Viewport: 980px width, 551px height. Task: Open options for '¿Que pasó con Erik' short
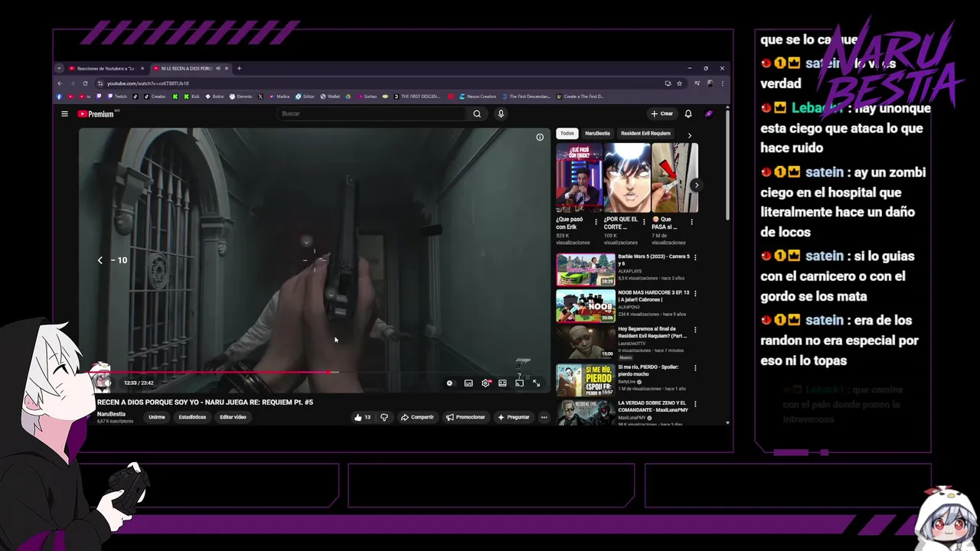(596, 222)
